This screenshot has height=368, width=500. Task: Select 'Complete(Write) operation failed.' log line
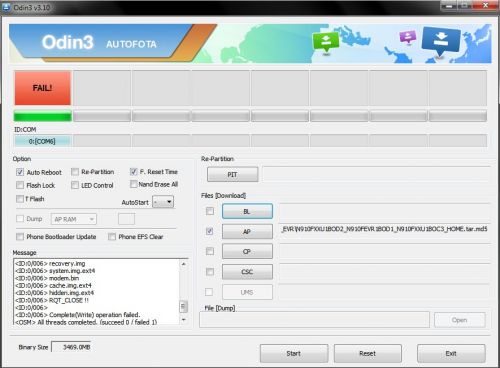tap(78, 315)
